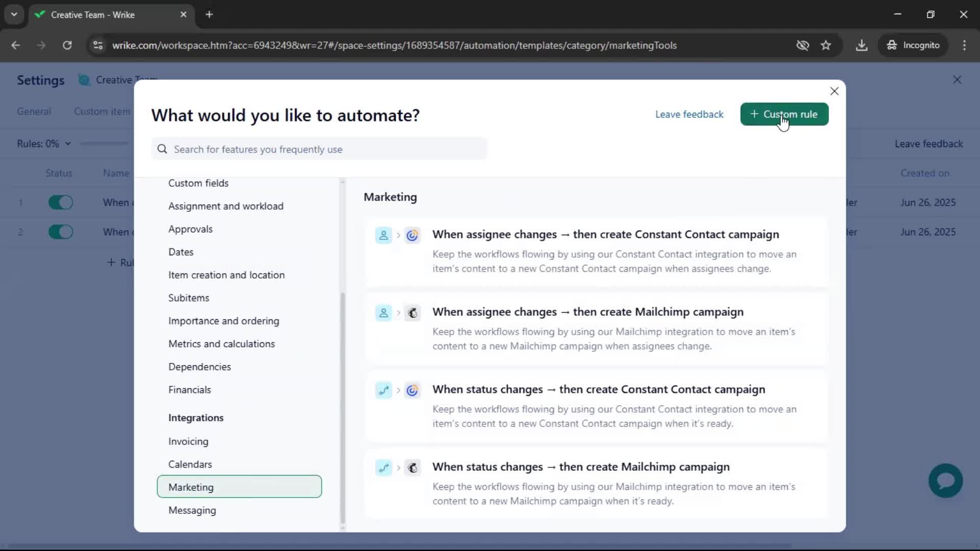Click the address bar URL

pyautogui.click(x=394, y=45)
